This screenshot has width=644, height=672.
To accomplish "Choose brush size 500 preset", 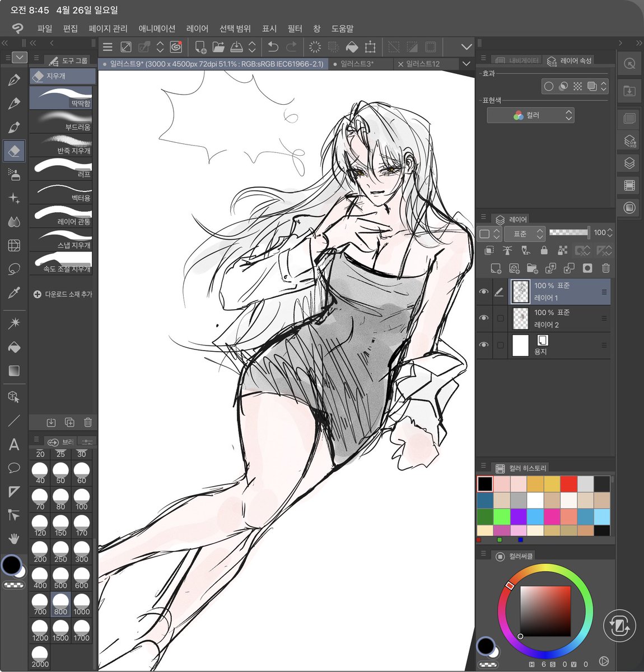I will point(60,578).
